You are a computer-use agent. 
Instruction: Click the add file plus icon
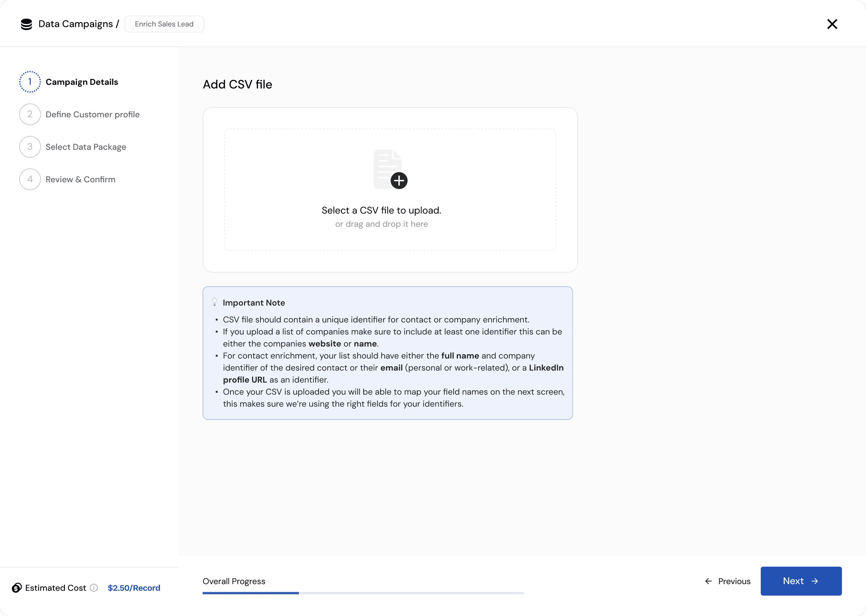(x=399, y=180)
